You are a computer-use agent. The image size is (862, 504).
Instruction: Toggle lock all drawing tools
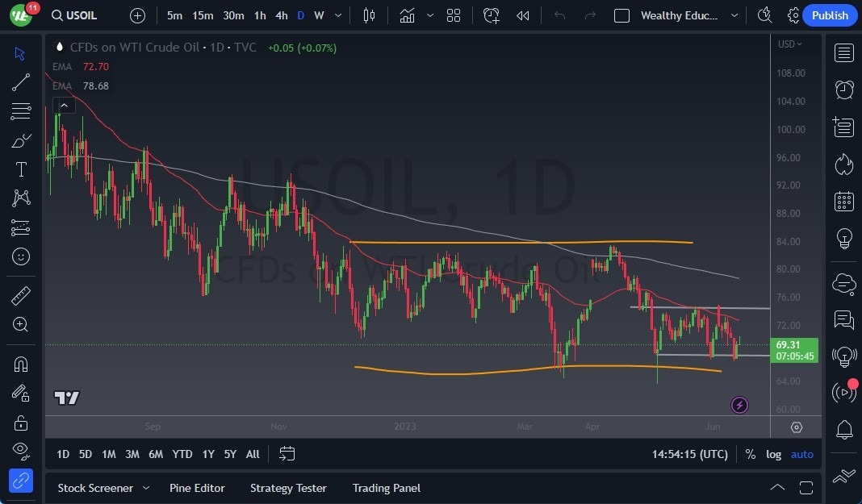pyautogui.click(x=20, y=423)
